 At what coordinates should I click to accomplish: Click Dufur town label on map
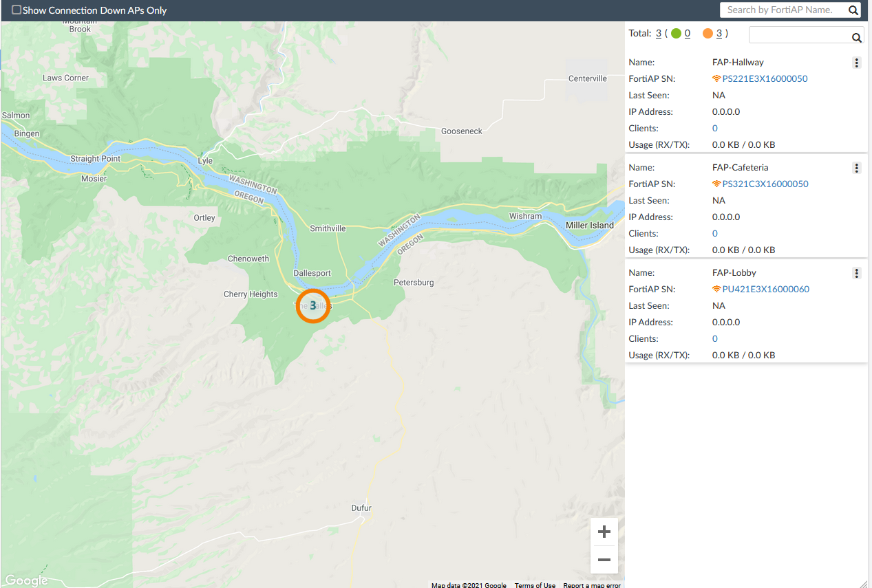click(x=361, y=508)
